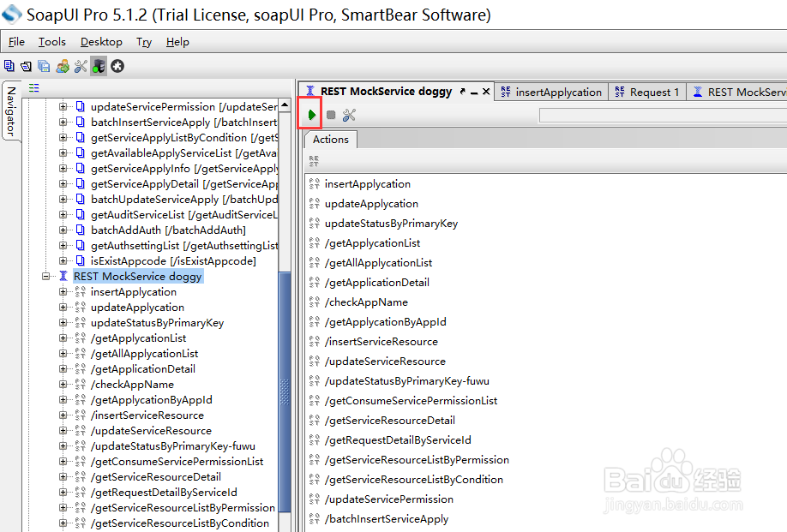This screenshot has width=787, height=532.
Task: Expand the batchAddAuth tree node
Action: [63, 230]
